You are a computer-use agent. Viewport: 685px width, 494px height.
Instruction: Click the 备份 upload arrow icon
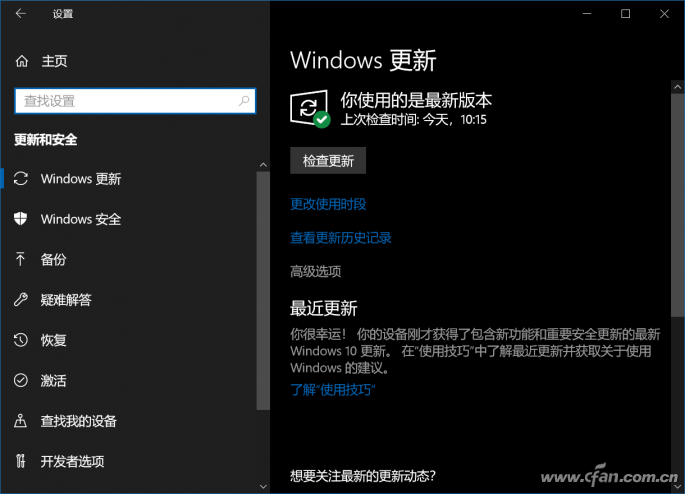[x=20, y=259]
